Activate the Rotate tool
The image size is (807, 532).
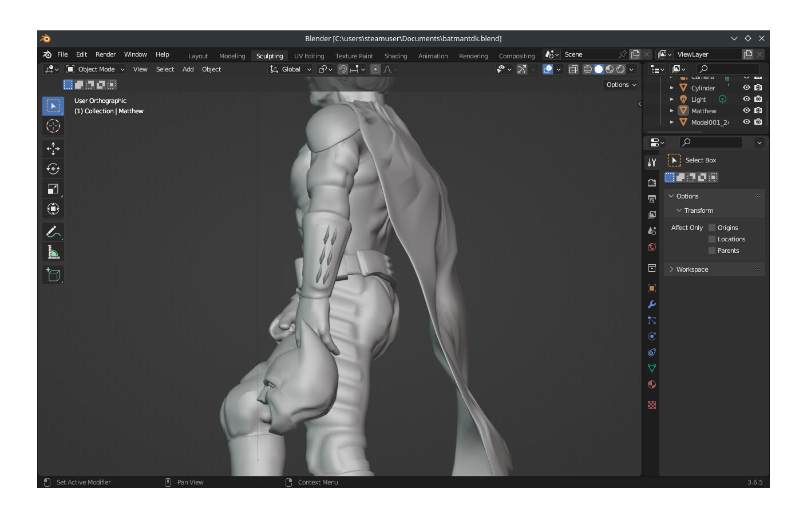coord(53,169)
